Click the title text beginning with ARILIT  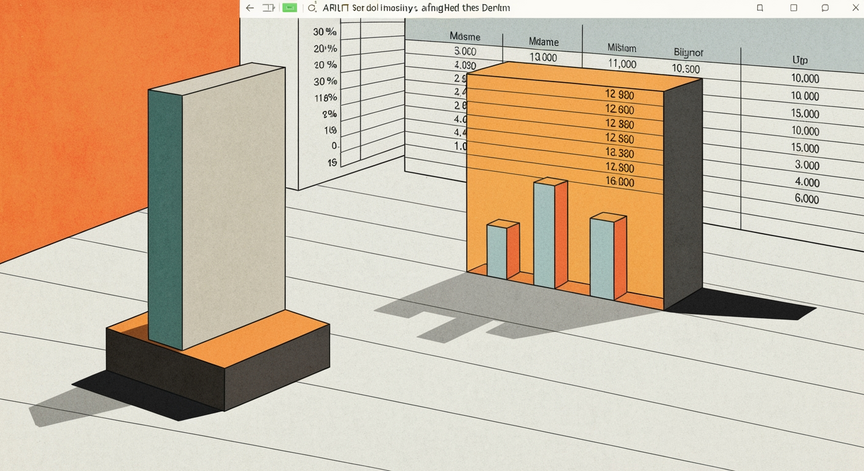click(x=416, y=8)
